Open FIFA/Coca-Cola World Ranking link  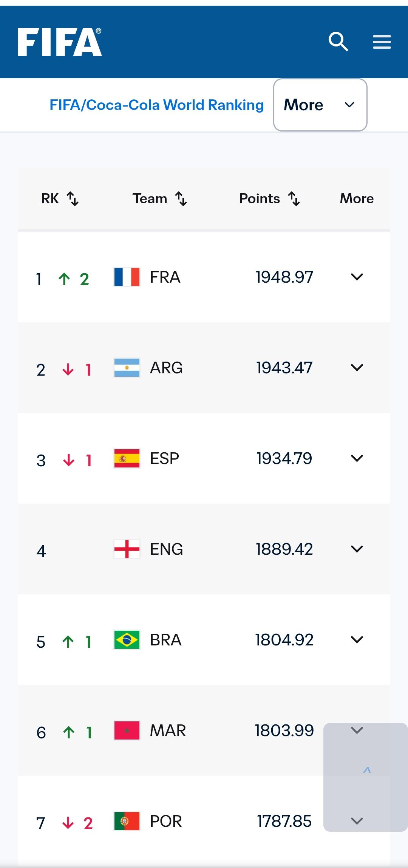(157, 105)
